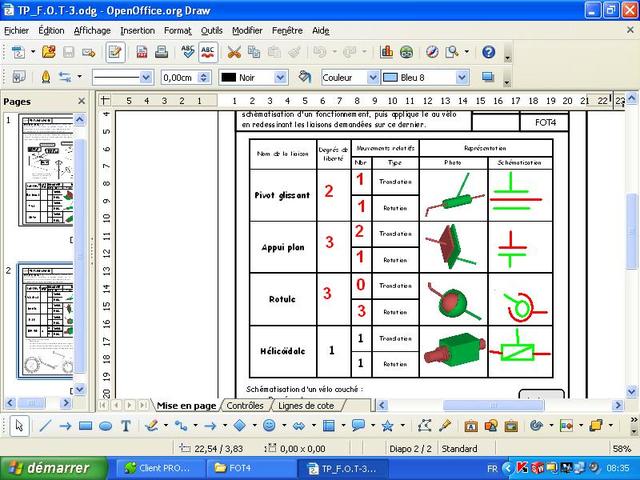
Task: Click the line width field 0,00cm
Action: click(180, 77)
